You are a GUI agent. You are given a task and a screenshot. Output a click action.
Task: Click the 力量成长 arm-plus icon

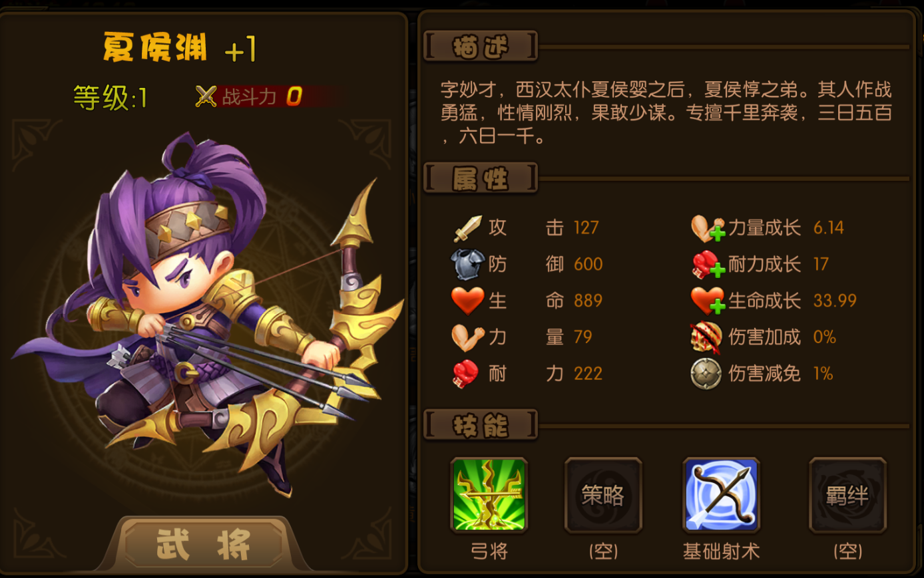[x=707, y=228]
